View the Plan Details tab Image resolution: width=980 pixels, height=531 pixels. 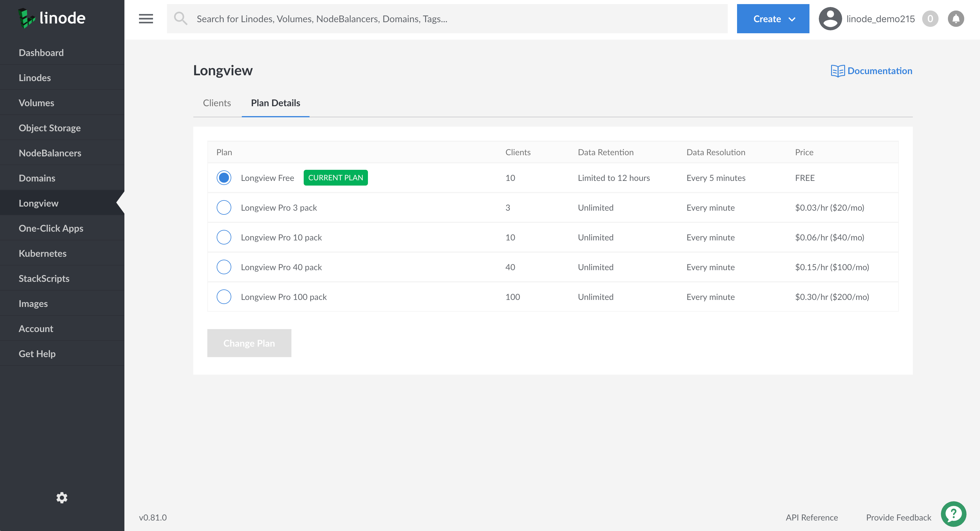[x=275, y=103]
